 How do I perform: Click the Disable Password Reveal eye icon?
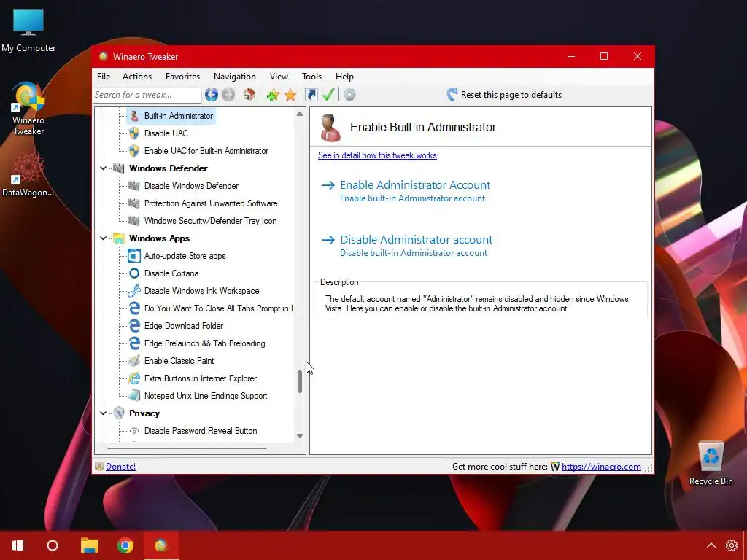point(134,431)
